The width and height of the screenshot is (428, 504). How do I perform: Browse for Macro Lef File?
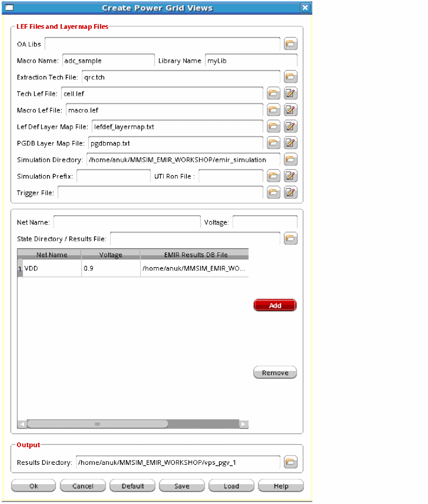pyautogui.click(x=273, y=110)
